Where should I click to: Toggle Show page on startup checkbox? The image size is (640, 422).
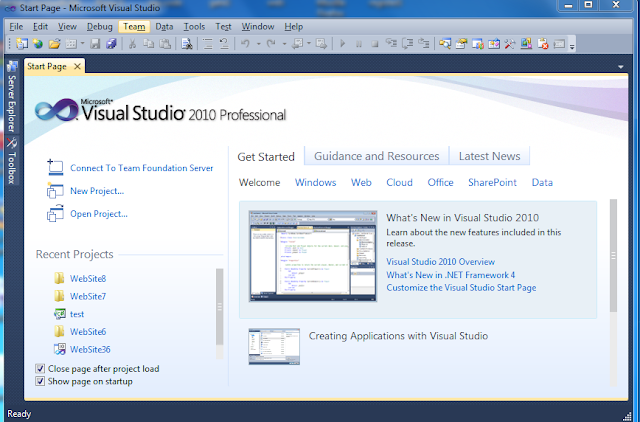40,381
